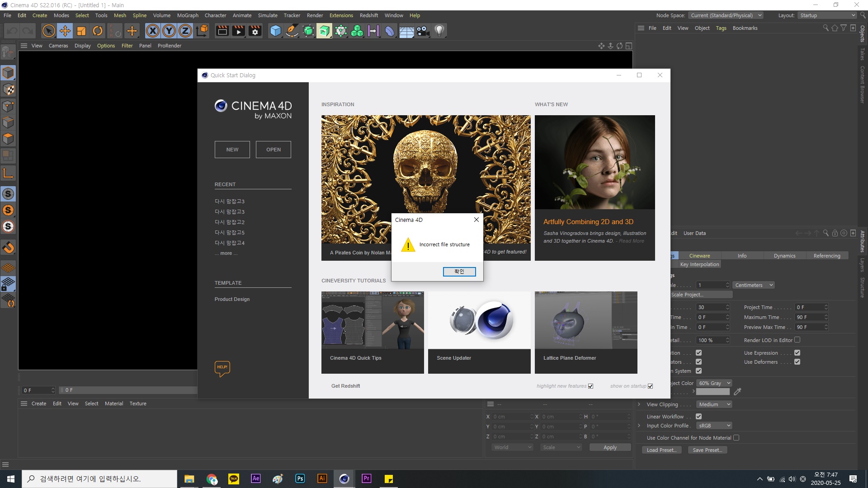Screen dimensions: 868x488
Task: Toggle X axis lock
Action: (153, 31)
